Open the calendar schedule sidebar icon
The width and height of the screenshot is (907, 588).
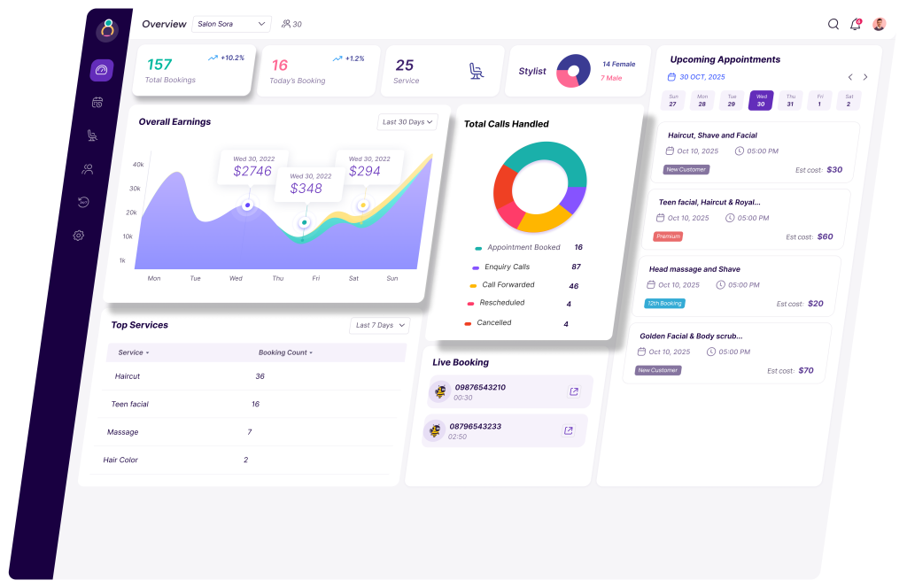click(x=97, y=103)
